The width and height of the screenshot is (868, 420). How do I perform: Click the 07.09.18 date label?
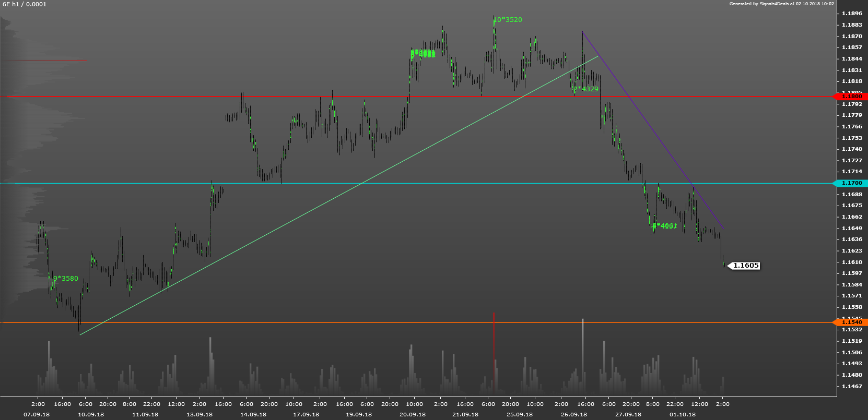tap(37, 415)
